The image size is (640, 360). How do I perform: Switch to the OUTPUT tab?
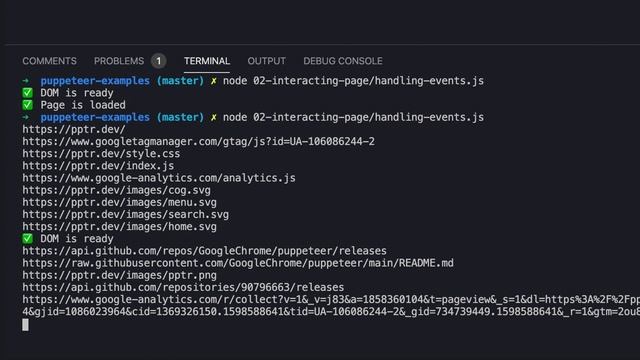click(x=267, y=61)
